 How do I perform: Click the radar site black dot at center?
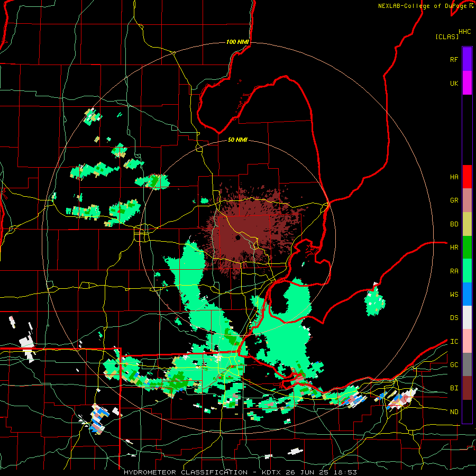tap(238, 237)
